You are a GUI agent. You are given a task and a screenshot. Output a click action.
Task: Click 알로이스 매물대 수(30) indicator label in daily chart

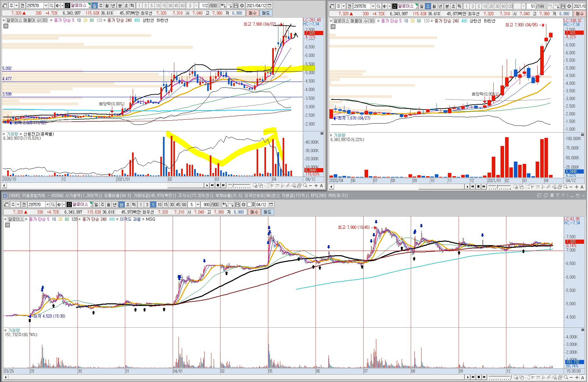click(27, 20)
